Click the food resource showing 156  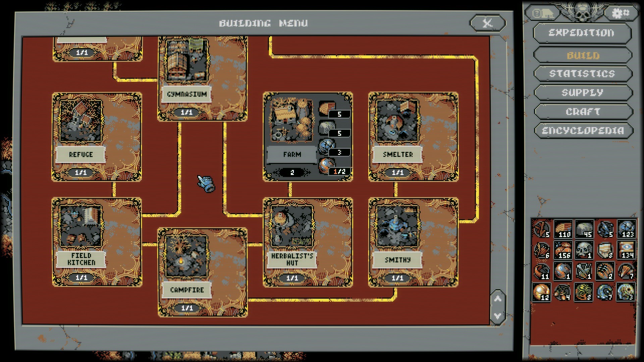coord(563,250)
